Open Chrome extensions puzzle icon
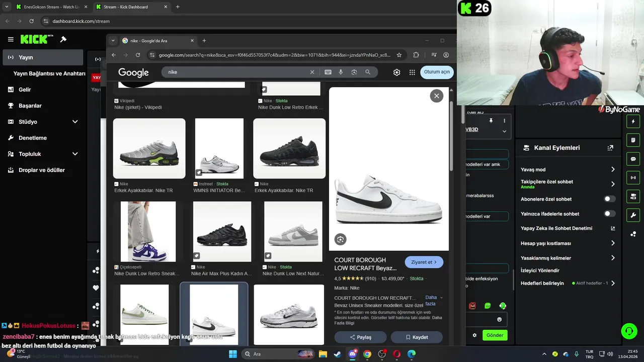 [x=416, y=55]
